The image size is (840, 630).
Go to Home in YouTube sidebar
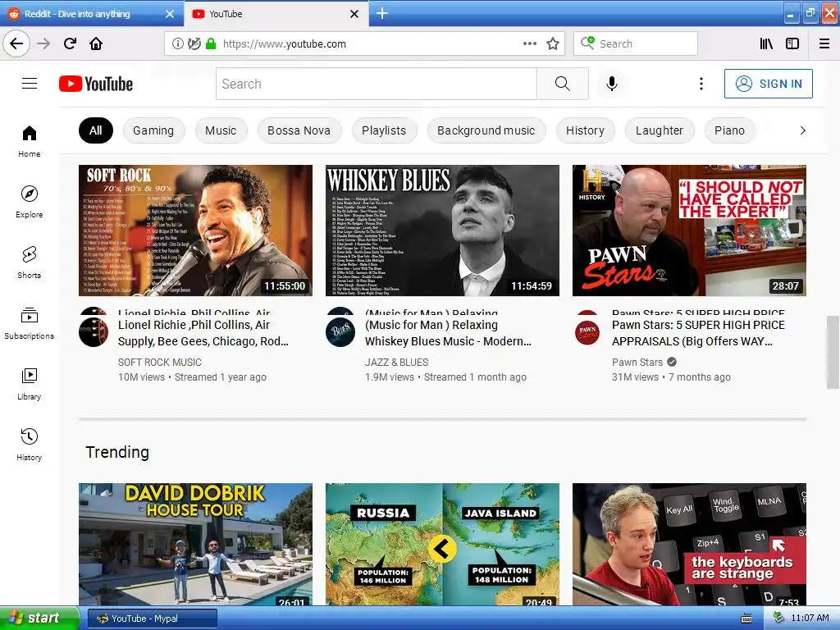coord(30,141)
